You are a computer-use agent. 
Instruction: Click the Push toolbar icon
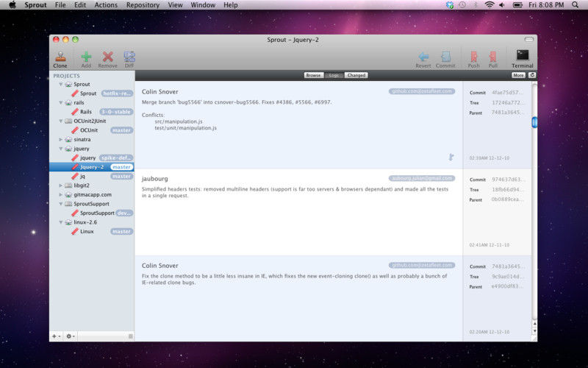pos(473,57)
